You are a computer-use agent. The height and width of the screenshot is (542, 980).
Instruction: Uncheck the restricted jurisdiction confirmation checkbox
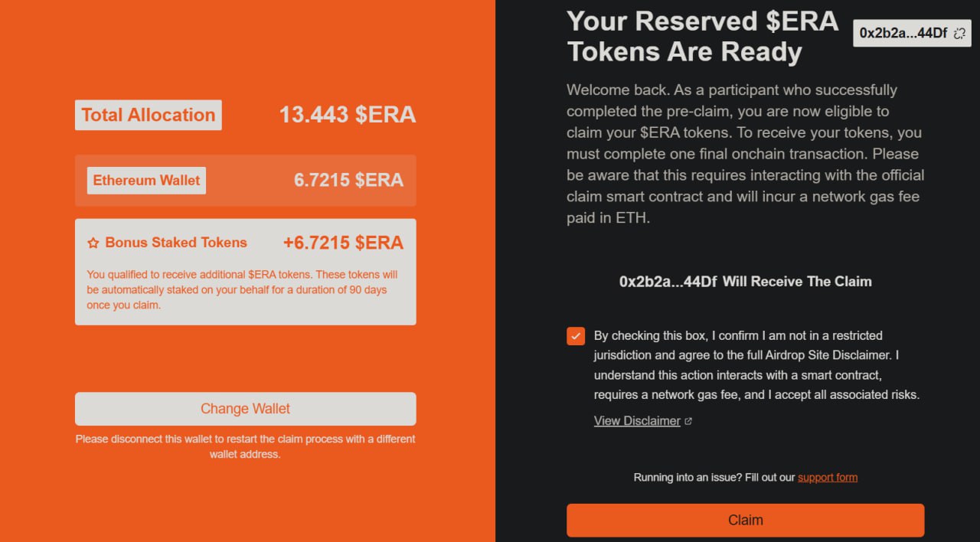point(576,336)
